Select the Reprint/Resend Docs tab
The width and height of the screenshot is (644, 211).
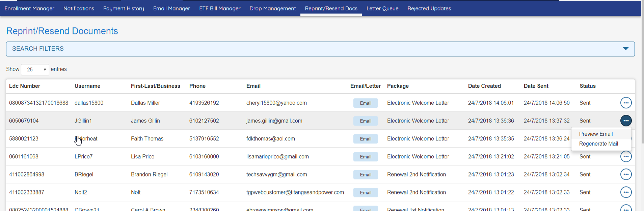point(331,8)
